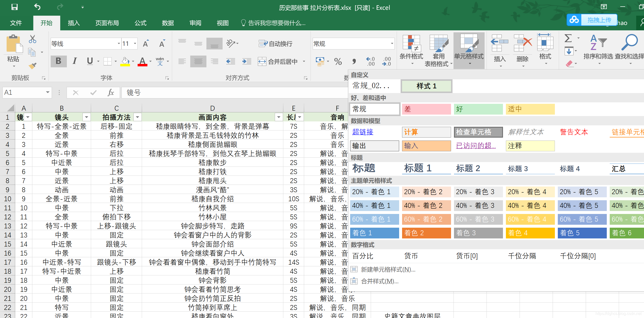The height and width of the screenshot is (318, 644).
Task: Open the Format (格式) cells menu
Action: point(545,49)
